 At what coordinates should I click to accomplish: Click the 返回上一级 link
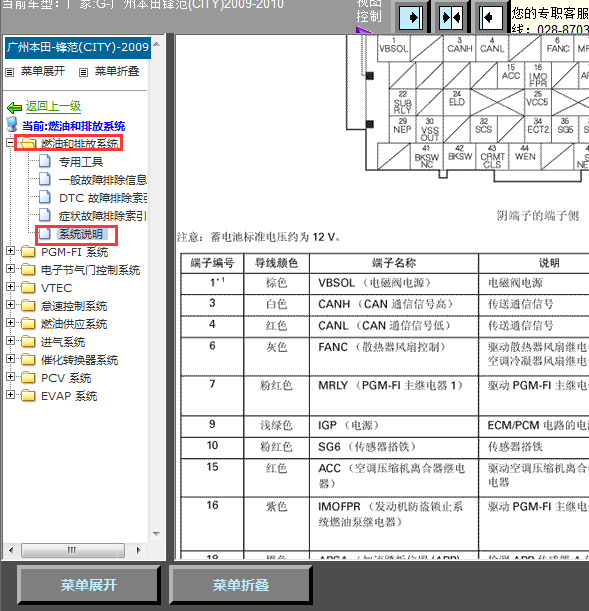pos(53,106)
